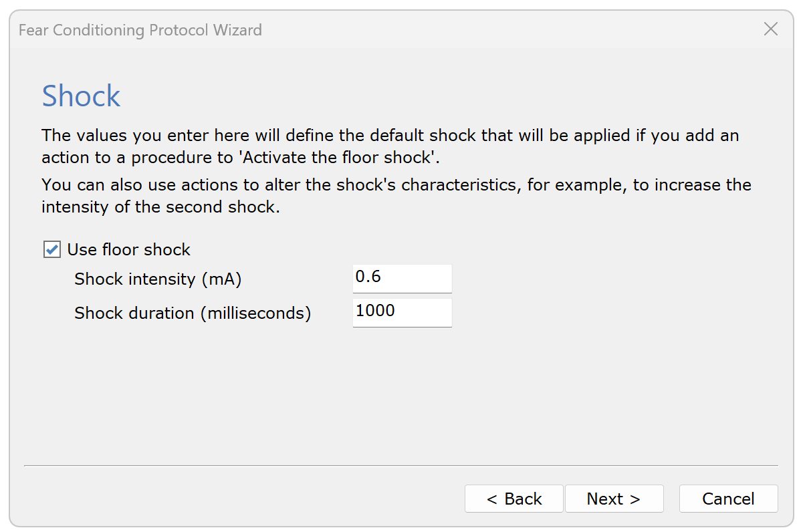Image resolution: width=801 pixels, height=532 pixels.
Task: Click the "Use floor shock" label text
Action: point(129,250)
